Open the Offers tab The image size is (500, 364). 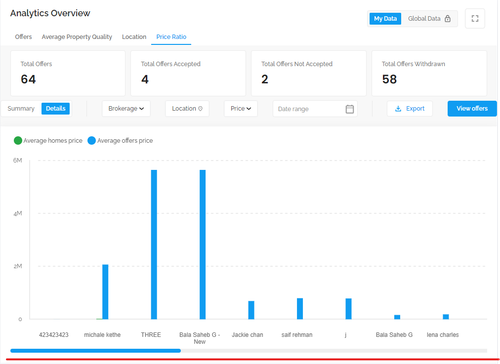23,37
